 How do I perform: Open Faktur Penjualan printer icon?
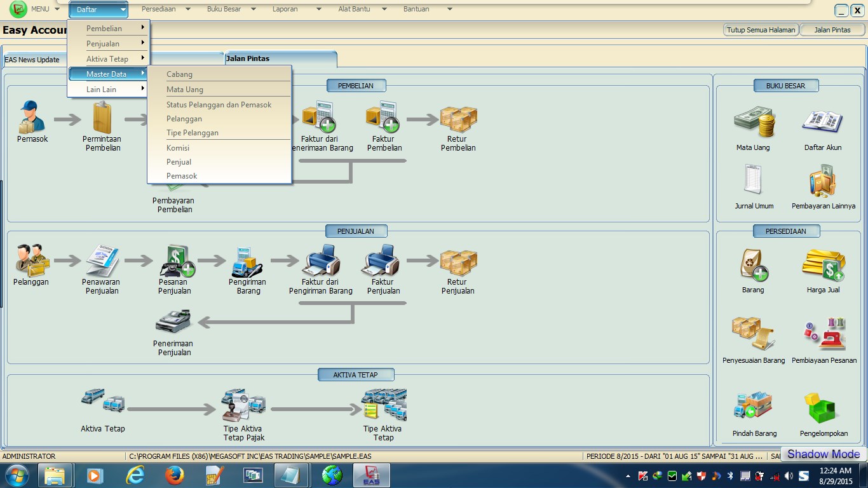(381, 260)
